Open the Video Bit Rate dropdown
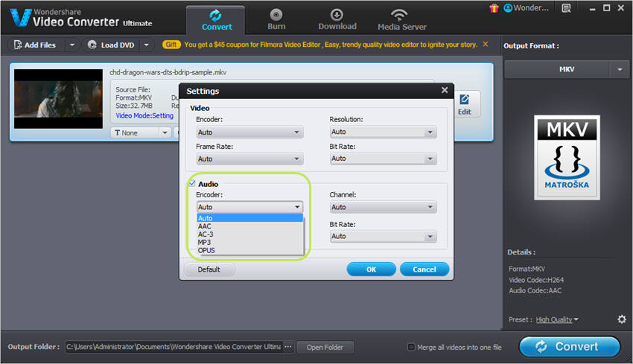The width and height of the screenshot is (633, 364). 383,159
